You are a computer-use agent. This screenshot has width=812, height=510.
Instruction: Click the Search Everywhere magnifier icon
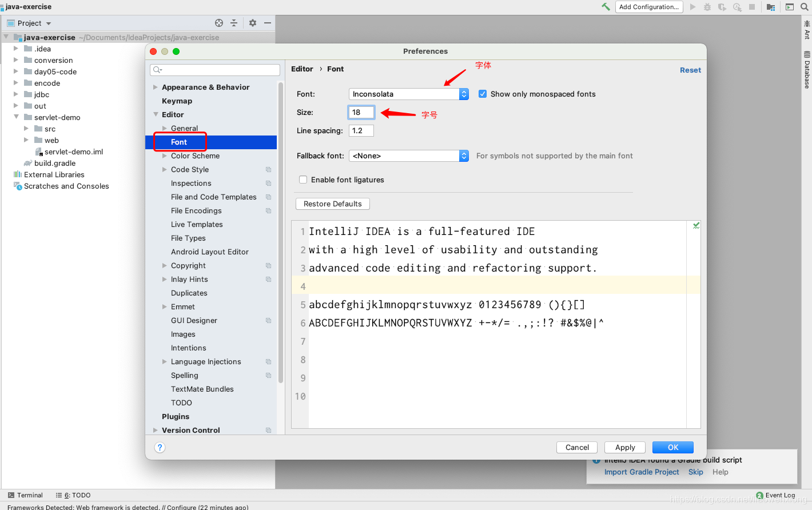pyautogui.click(x=804, y=7)
